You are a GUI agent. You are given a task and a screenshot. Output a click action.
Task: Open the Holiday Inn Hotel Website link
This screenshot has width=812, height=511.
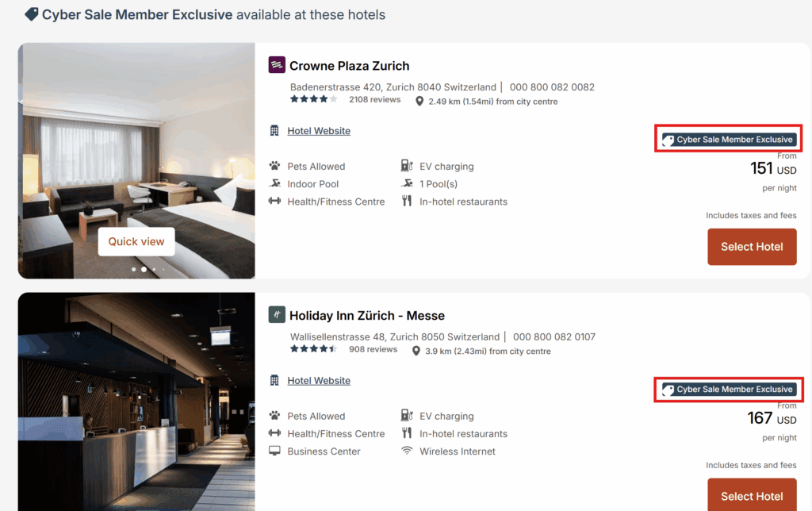point(319,380)
